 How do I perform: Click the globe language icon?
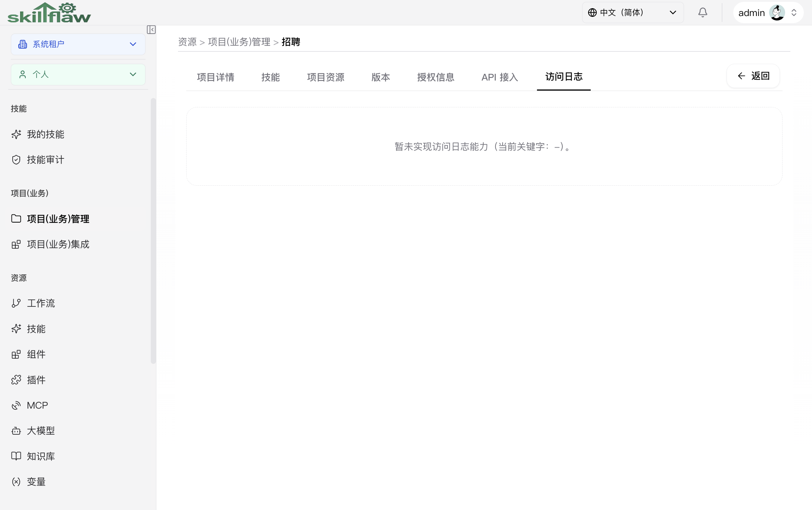point(592,13)
